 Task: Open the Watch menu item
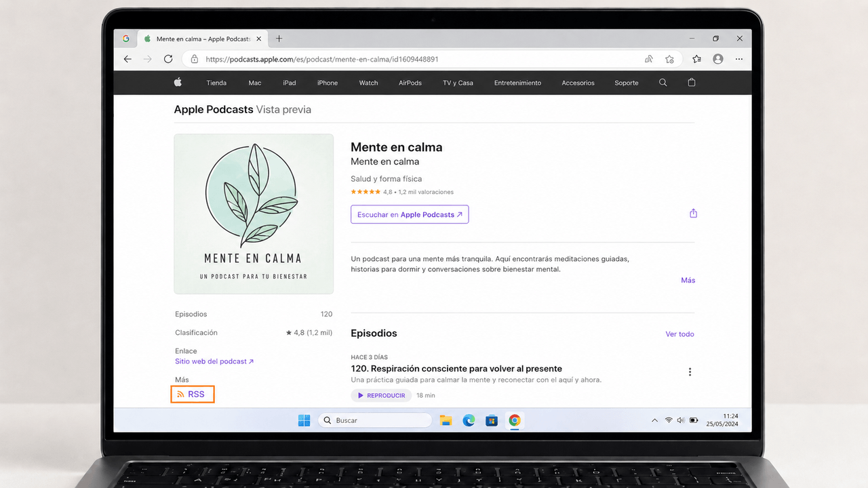coord(368,83)
